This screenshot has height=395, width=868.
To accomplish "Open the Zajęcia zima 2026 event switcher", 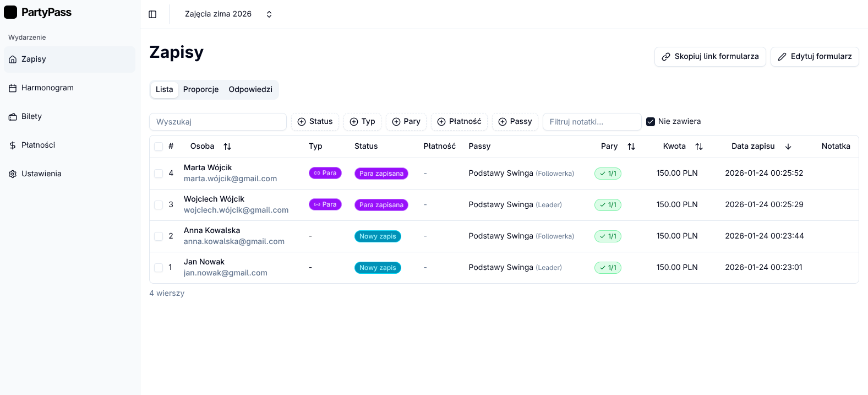I will pos(228,14).
